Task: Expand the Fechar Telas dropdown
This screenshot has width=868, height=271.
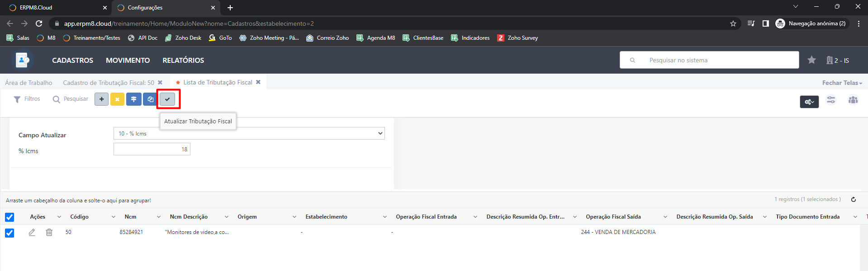Action: click(842, 83)
